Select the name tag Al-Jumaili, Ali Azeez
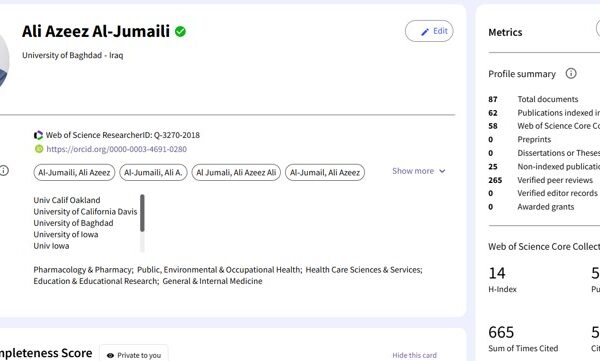The height and width of the screenshot is (361, 600). (x=74, y=173)
